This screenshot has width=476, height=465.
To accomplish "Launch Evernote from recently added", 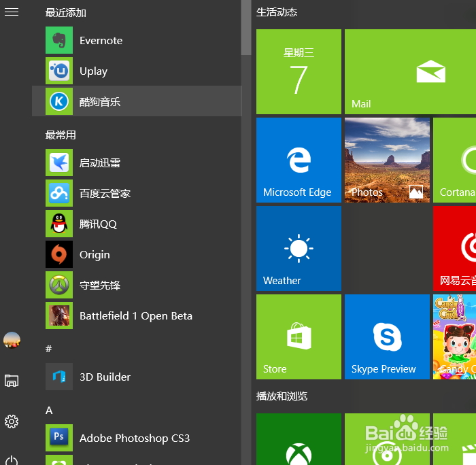I will [137, 40].
